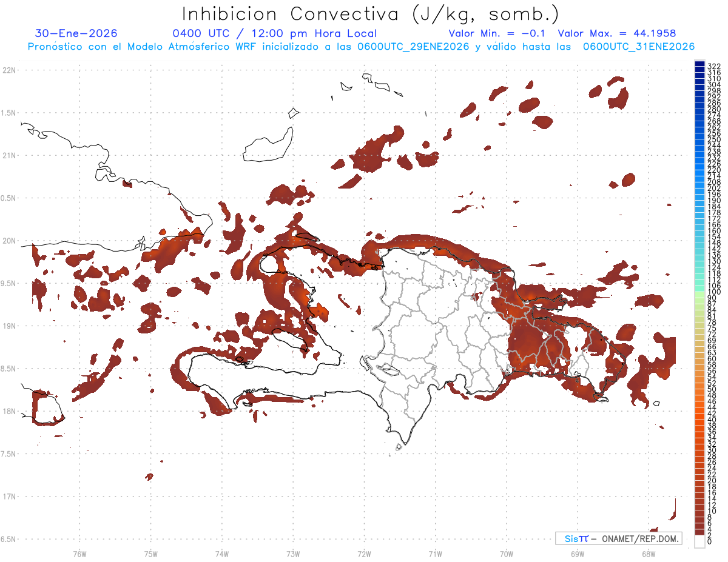
Task: Click 'Valor Max. = 44.1958' text
Action: [x=617, y=33]
